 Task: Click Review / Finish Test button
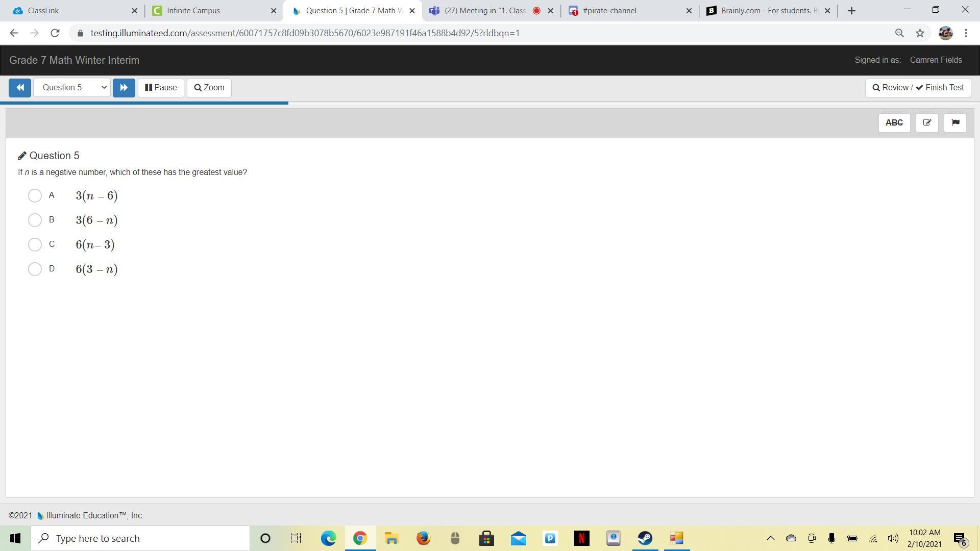(918, 88)
